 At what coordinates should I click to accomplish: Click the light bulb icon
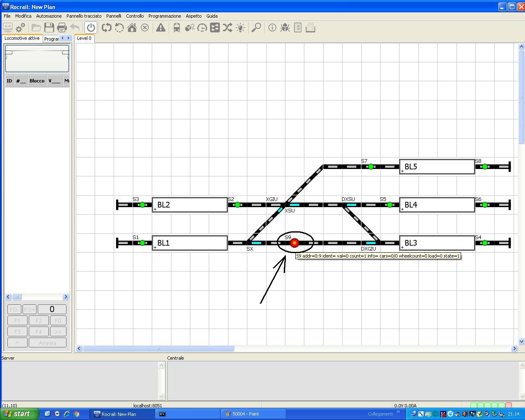240,28
